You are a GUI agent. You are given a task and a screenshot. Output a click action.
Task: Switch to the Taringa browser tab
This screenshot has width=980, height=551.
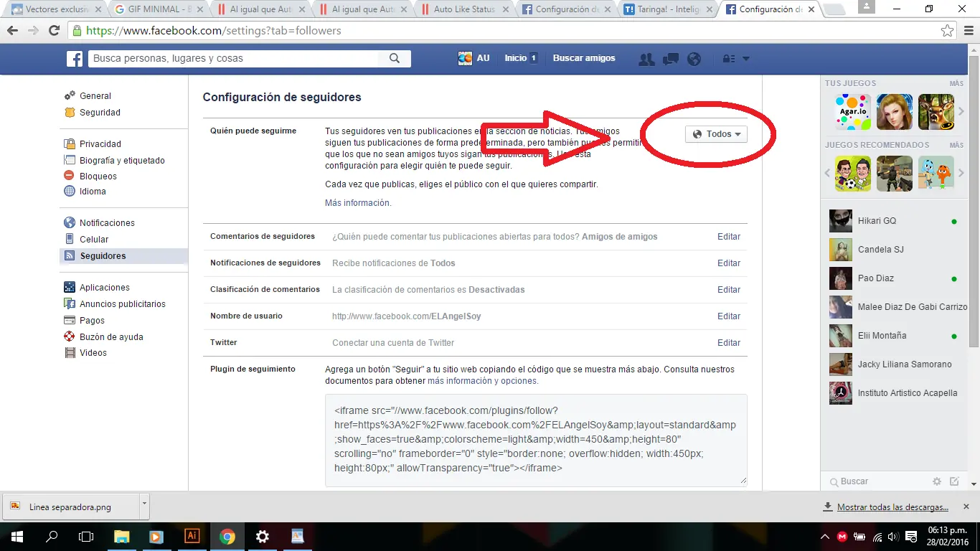point(668,9)
